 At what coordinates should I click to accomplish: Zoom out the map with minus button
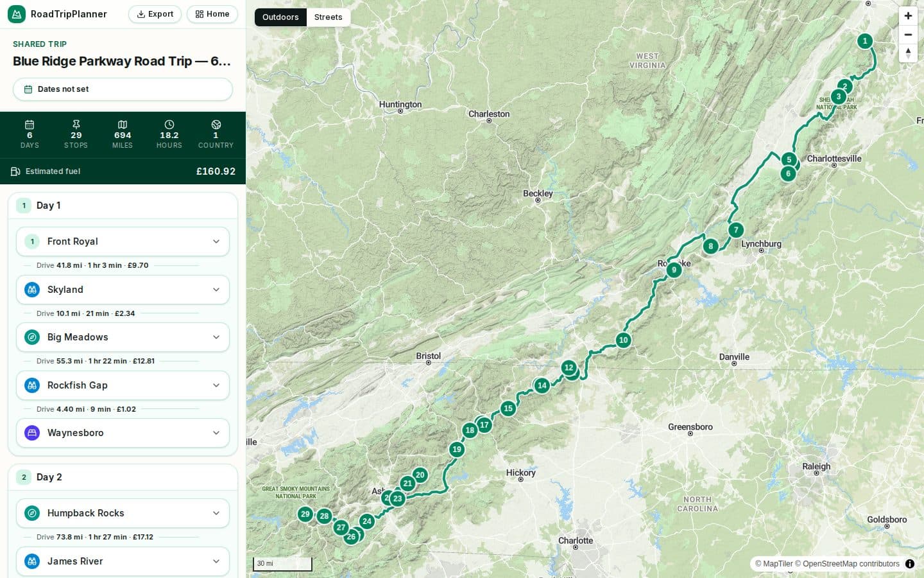pos(908,35)
